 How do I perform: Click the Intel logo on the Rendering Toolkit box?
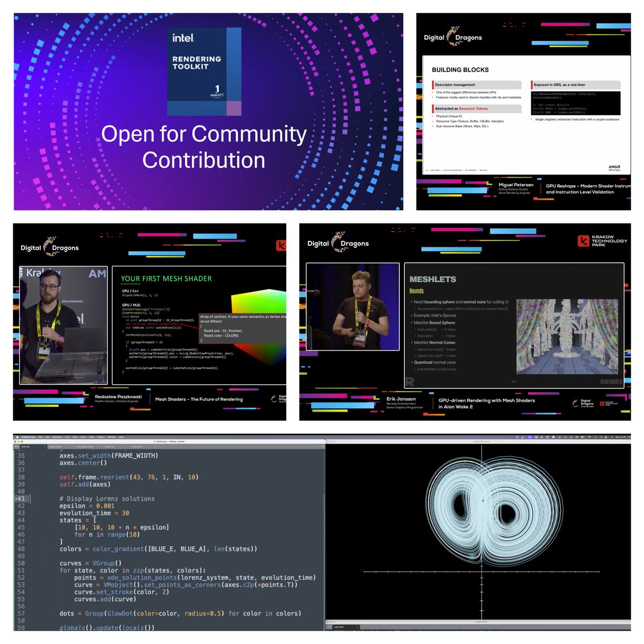point(183,38)
